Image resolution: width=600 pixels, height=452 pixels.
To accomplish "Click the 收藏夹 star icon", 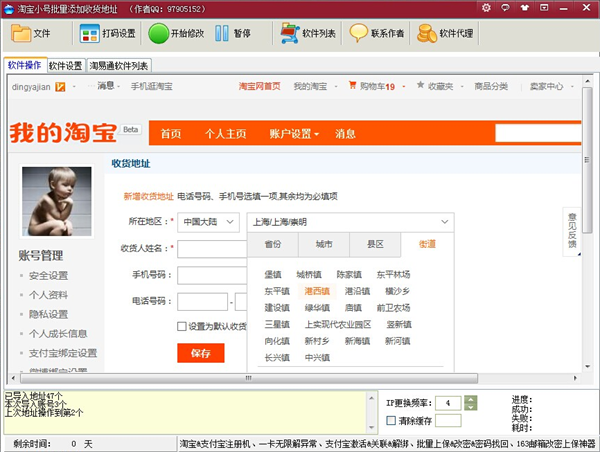I will click(x=421, y=85).
